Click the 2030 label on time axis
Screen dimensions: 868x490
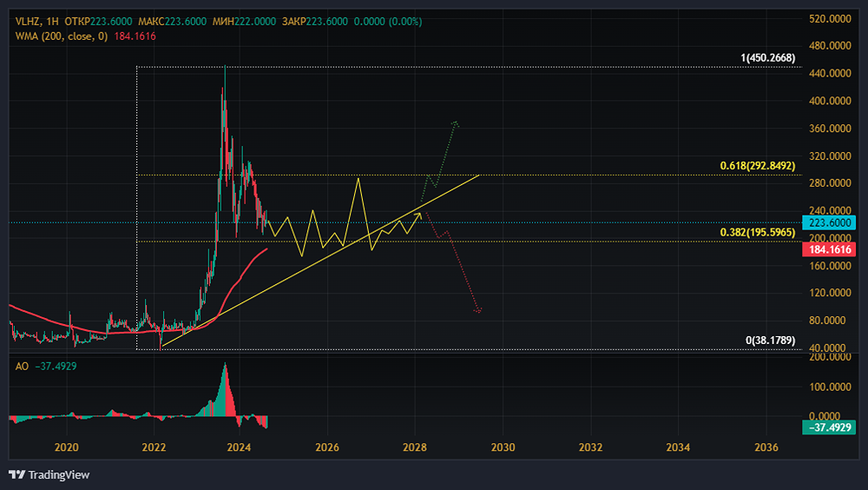coord(503,447)
